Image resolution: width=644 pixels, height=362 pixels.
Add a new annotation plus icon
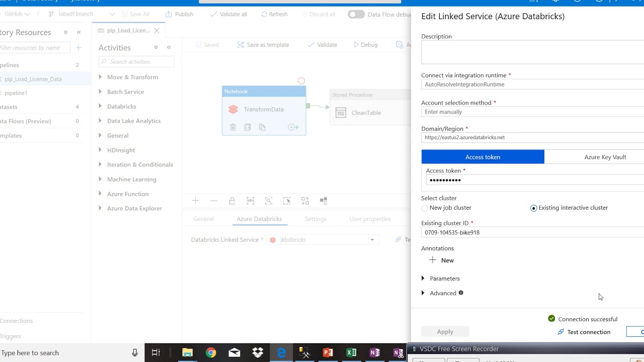pos(433,260)
